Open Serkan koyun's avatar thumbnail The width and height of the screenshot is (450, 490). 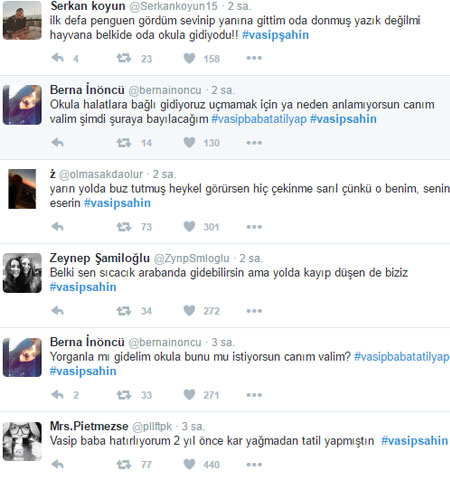tap(22, 21)
